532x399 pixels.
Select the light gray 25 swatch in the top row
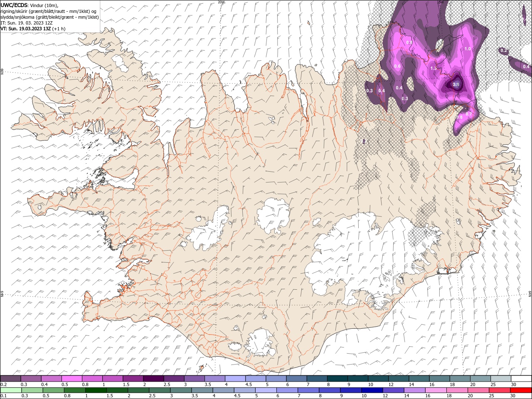[x=501, y=378]
